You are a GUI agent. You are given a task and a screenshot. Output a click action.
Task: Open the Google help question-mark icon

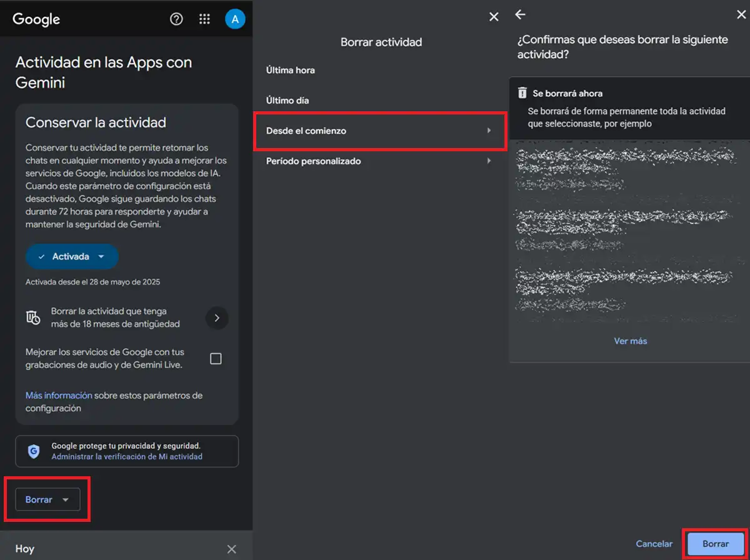pyautogui.click(x=176, y=19)
